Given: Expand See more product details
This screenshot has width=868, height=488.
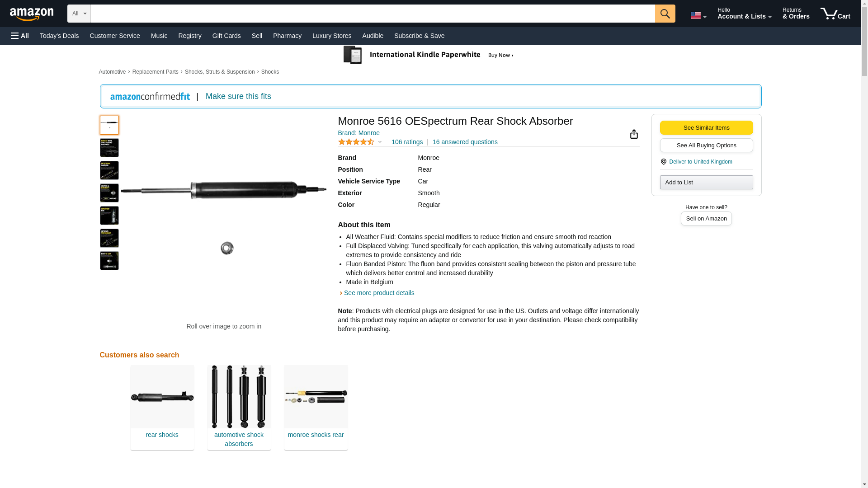Looking at the screenshot, I should [379, 293].
